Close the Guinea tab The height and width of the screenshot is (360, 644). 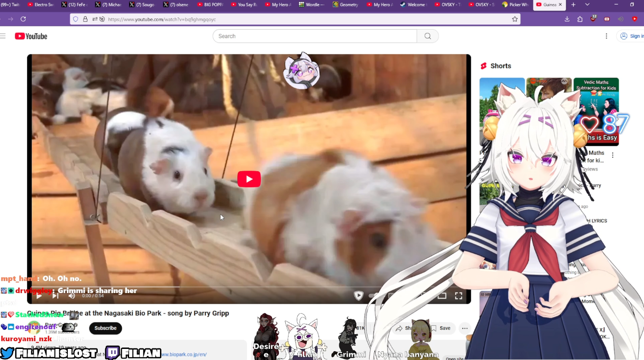coord(560,5)
